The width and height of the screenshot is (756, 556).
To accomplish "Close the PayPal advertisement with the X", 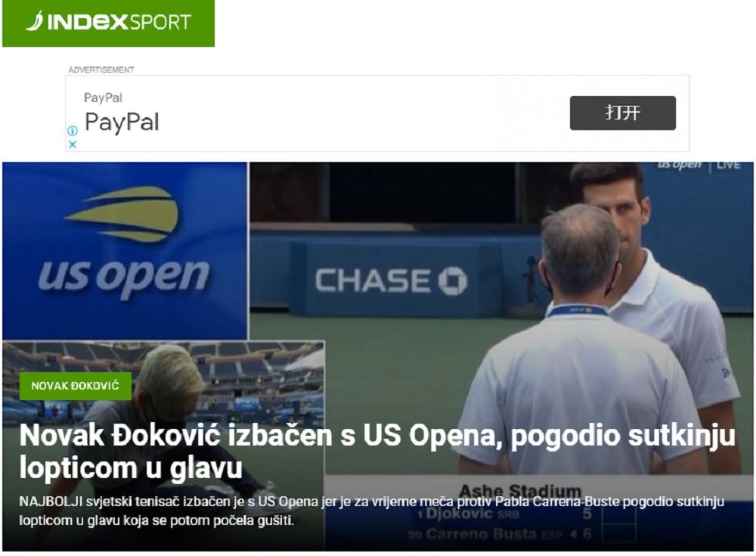I will pyautogui.click(x=73, y=144).
